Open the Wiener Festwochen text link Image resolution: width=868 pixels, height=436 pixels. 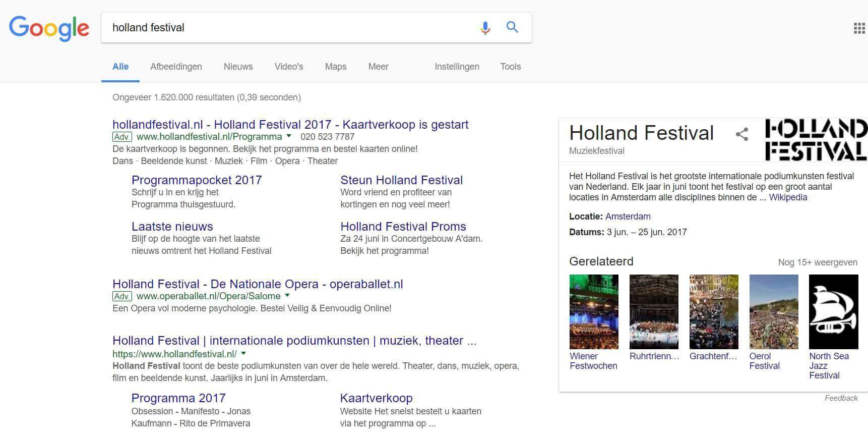pyautogui.click(x=593, y=361)
